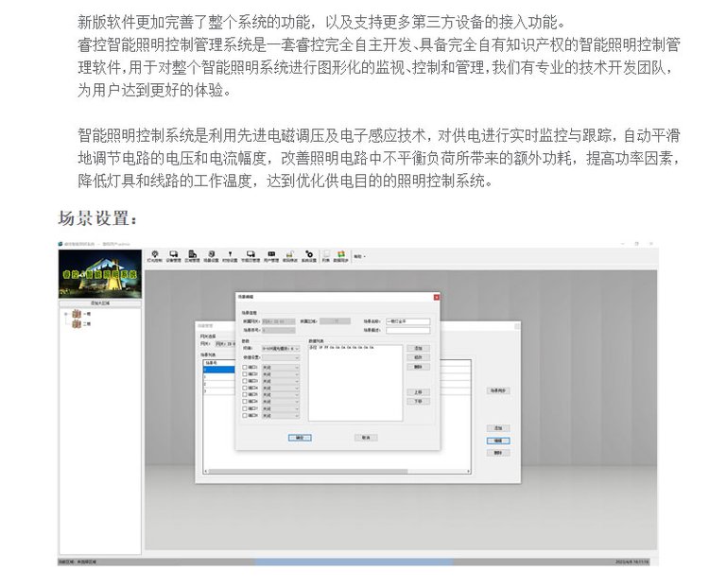Click the 列表 list icon in toolbar
709x588 pixels.
325,255
